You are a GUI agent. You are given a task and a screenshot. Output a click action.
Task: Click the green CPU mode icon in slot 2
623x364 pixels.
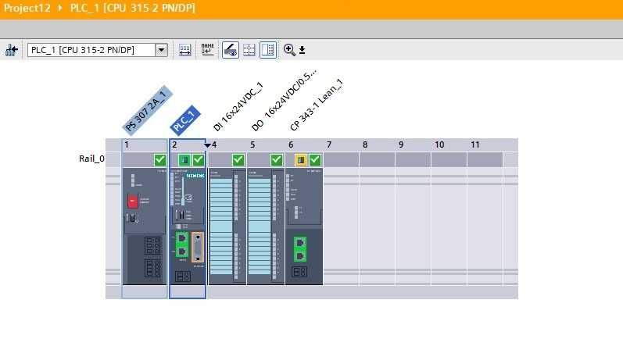184,160
